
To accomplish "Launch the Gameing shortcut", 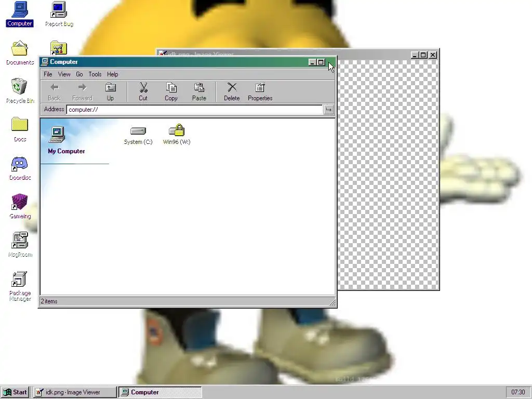I will coord(20,206).
